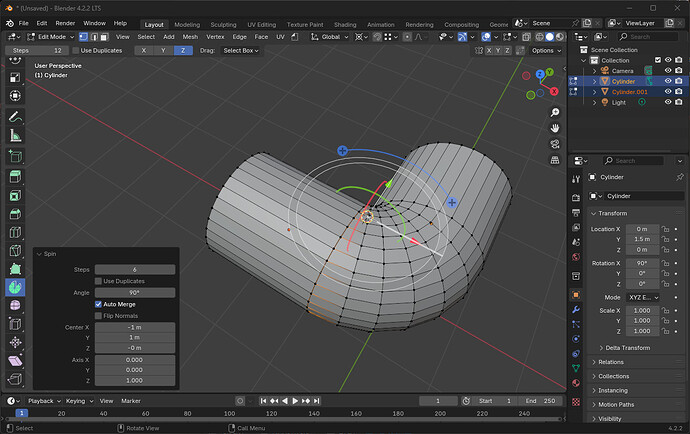
Task: Select the Inset Faces tool
Action: [15, 195]
